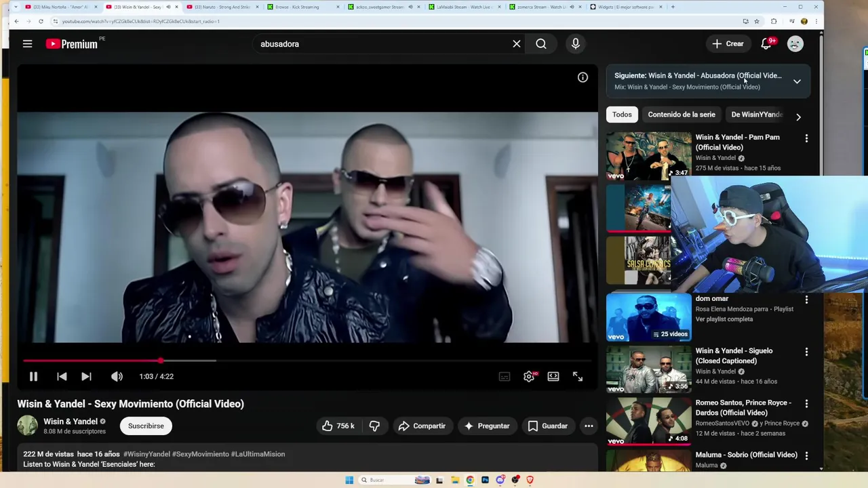Open options for Maluma Sobrio video
868x488 pixels.
(x=806, y=455)
